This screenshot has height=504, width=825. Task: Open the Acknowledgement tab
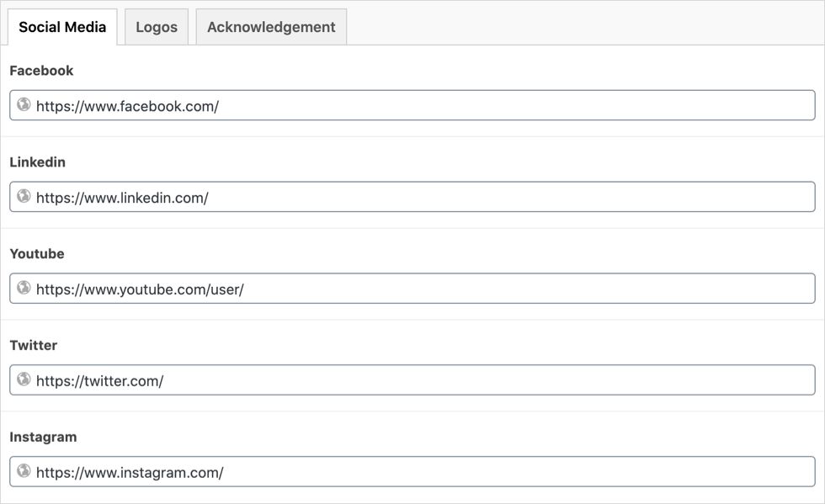point(270,26)
